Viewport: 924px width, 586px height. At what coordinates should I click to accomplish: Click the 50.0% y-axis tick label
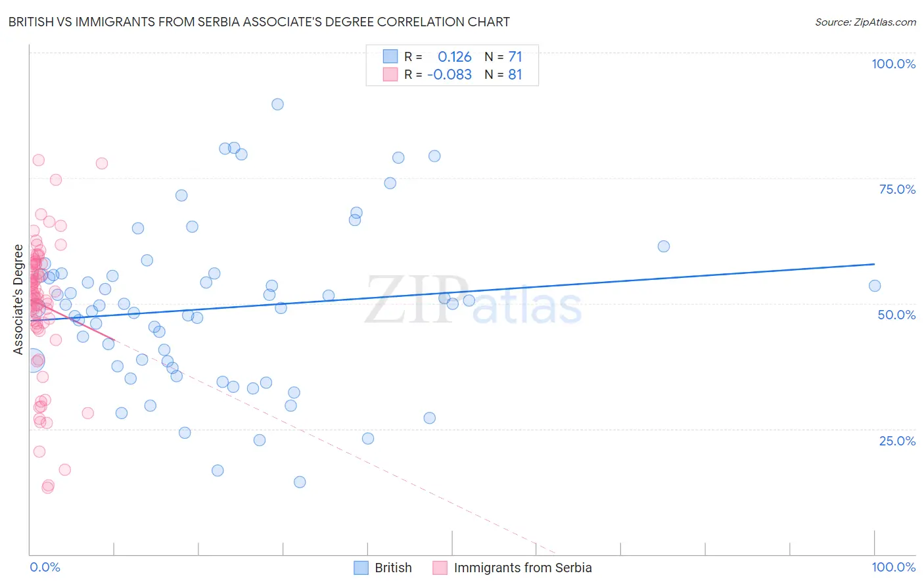(x=896, y=315)
